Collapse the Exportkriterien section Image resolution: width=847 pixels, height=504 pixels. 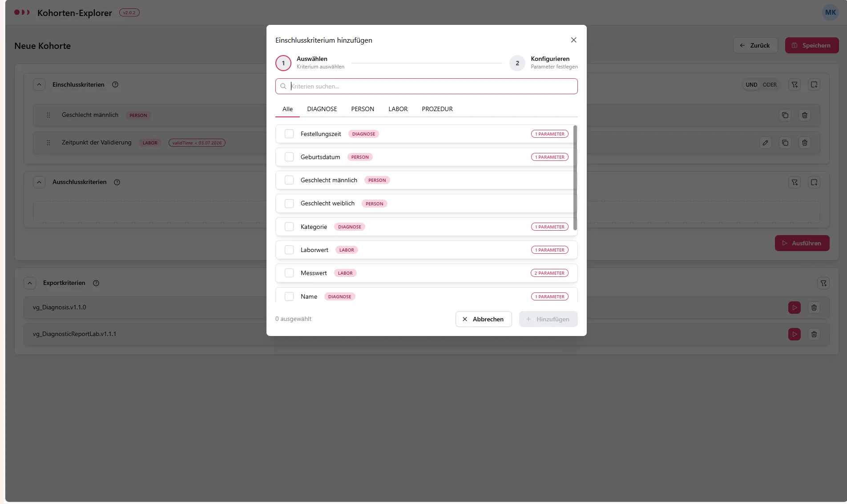tap(30, 283)
